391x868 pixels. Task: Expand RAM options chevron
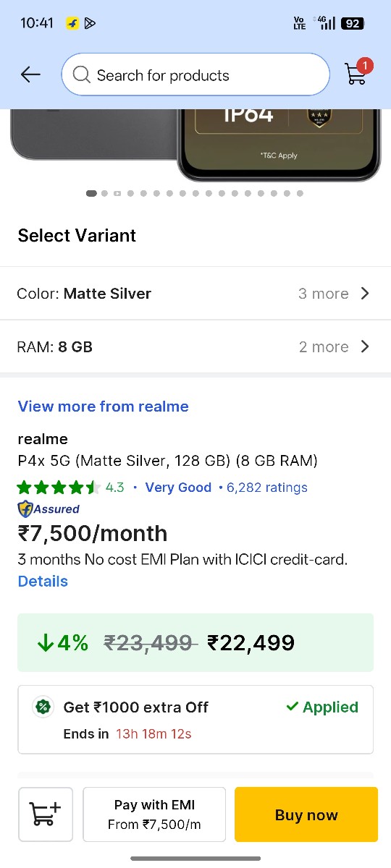click(x=365, y=346)
